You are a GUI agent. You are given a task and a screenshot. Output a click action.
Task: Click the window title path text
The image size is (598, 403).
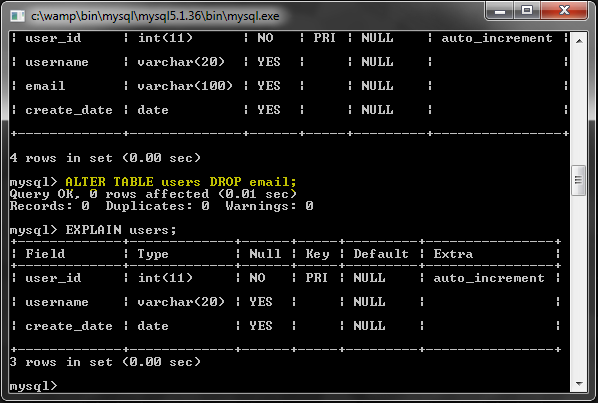155,16
